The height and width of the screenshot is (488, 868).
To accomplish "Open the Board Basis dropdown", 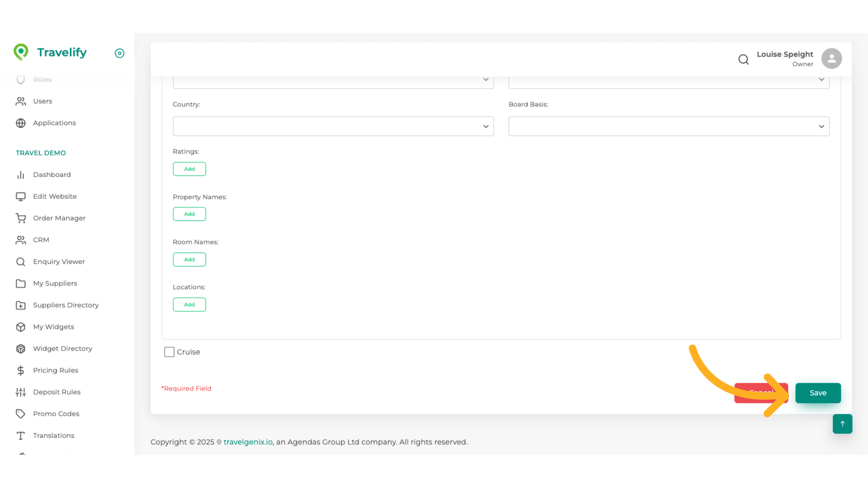I will pos(669,127).
